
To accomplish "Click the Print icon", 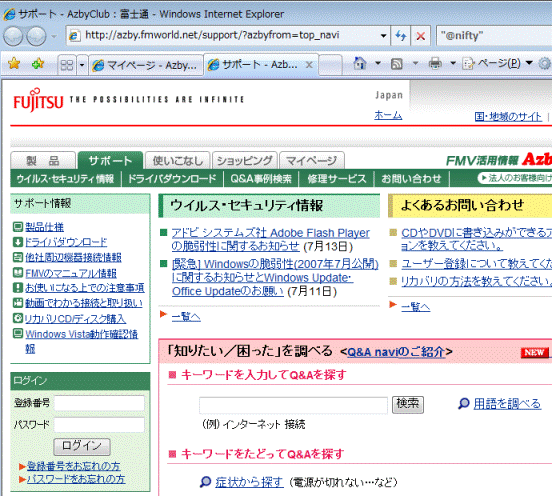I will coord(435,64).
